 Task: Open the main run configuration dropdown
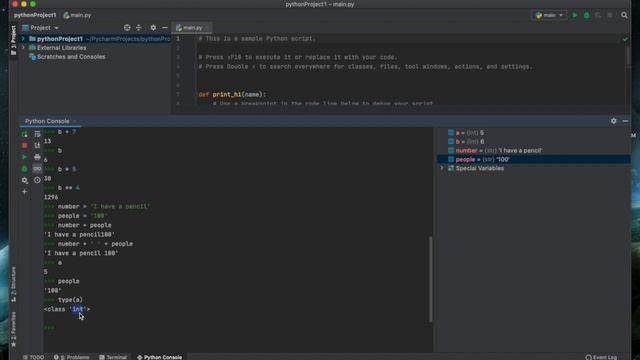point(550,15)
